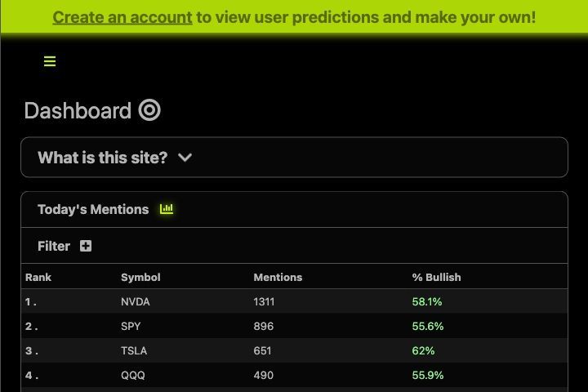Expand the 'What is this site?' chevron
Image resolution: width=588 pixels, height=392 pixels.
pos(185,158)
